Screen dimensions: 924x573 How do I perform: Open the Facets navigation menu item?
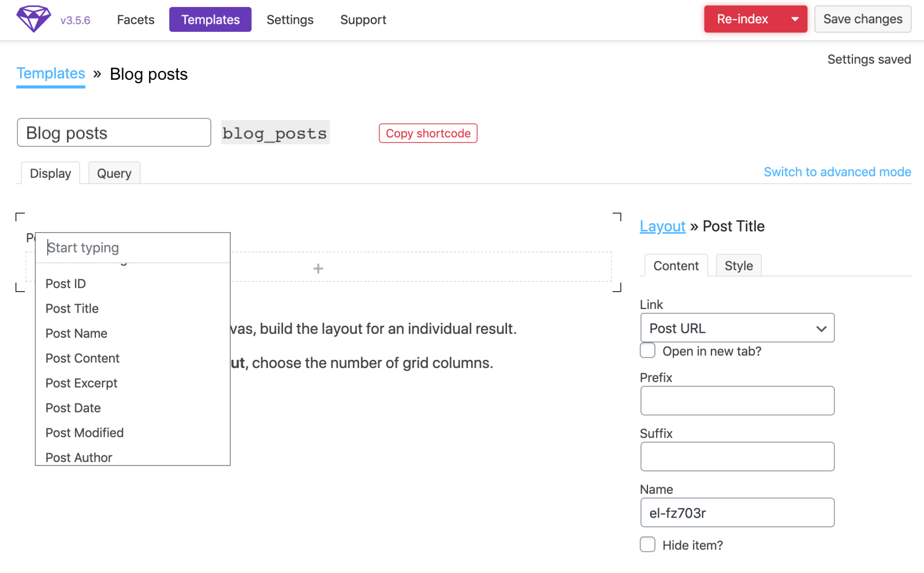coord(135,19)
